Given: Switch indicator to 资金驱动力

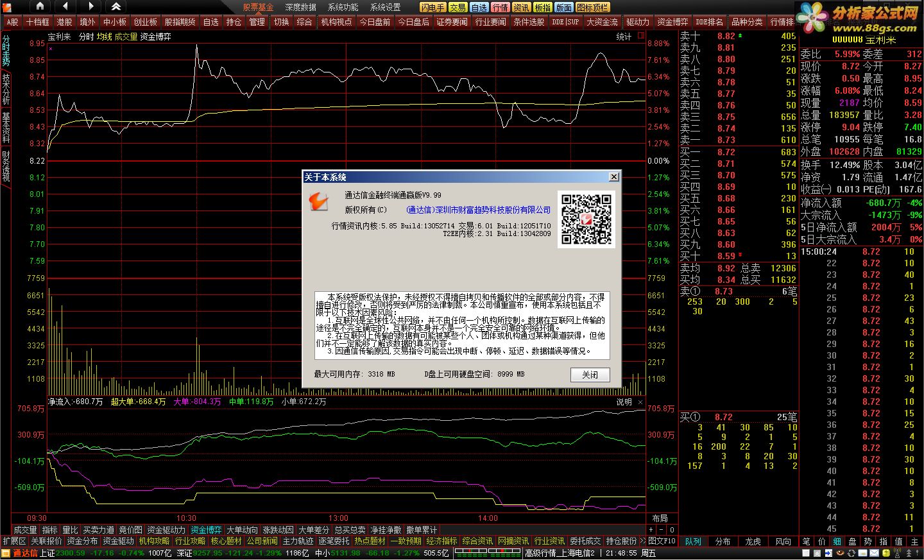Looking at the screenshot, I should click(166, 530).
